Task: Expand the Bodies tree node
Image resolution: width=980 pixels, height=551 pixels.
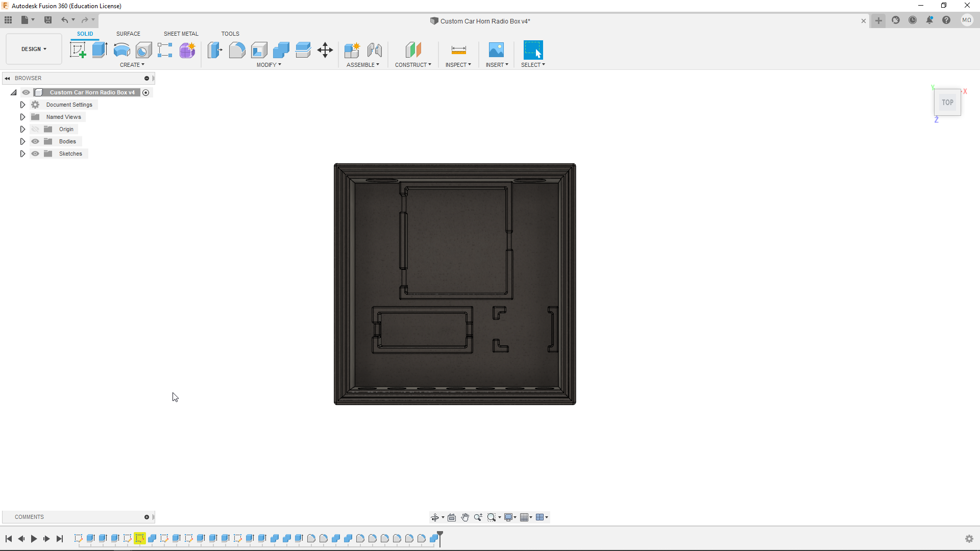Action: (x=22, y=141)
